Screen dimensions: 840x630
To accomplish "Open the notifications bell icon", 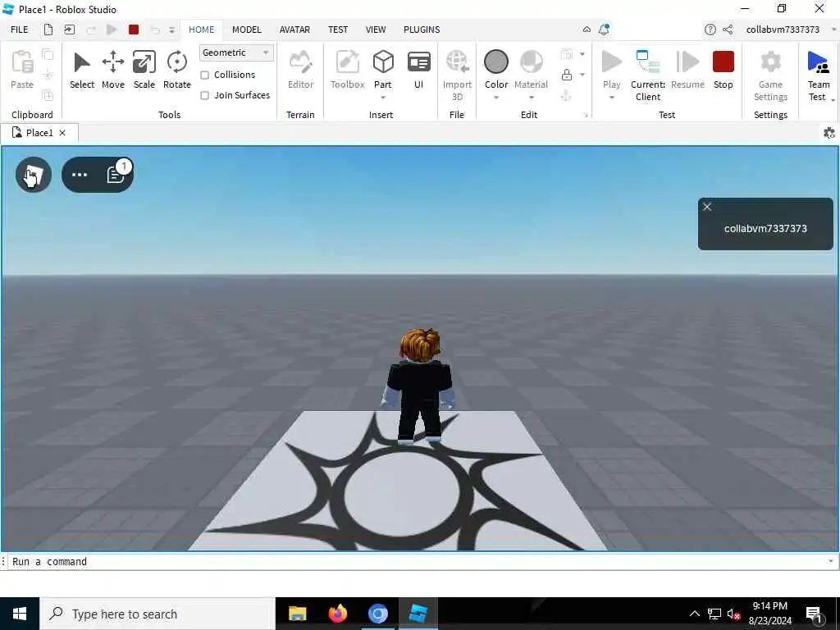I will point(605,30).
